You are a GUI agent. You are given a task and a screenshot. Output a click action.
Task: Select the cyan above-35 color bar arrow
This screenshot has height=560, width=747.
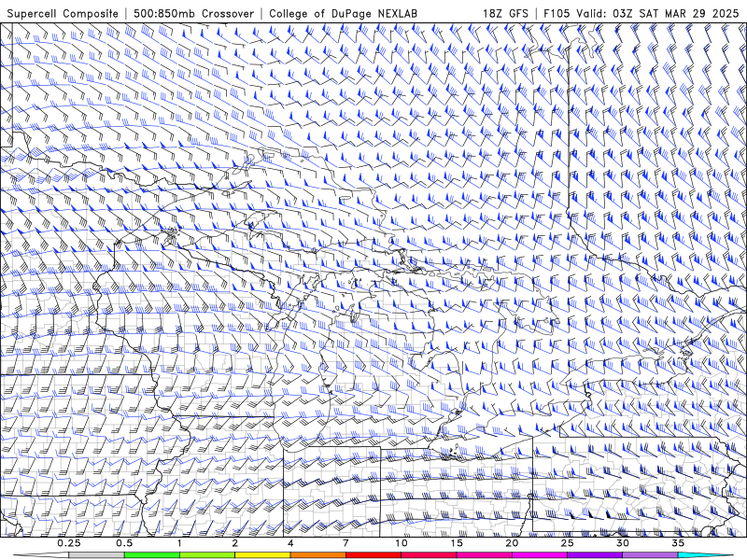coord(706,555)
